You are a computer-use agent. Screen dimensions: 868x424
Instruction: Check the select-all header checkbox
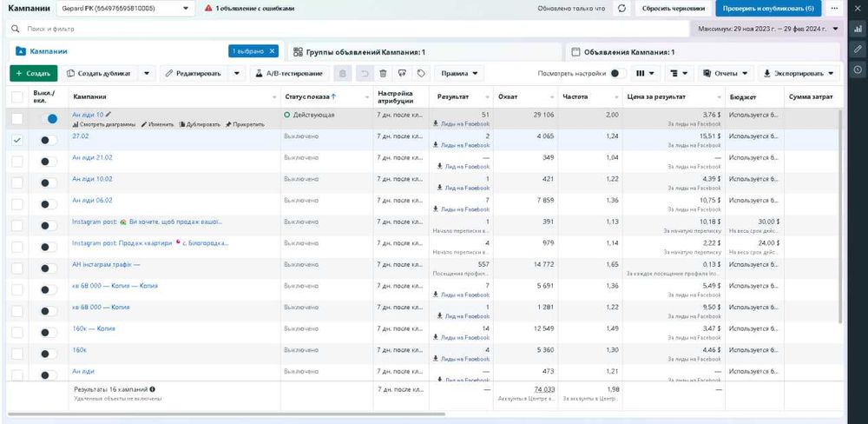17,97
